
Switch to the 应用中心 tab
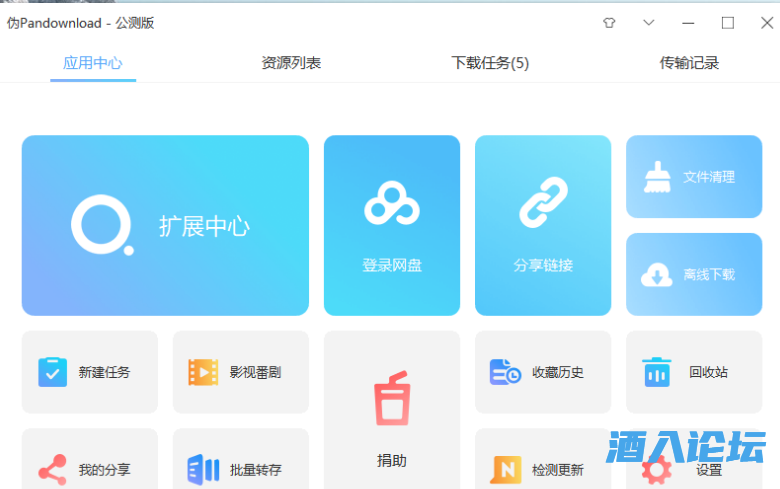[93, 63]
